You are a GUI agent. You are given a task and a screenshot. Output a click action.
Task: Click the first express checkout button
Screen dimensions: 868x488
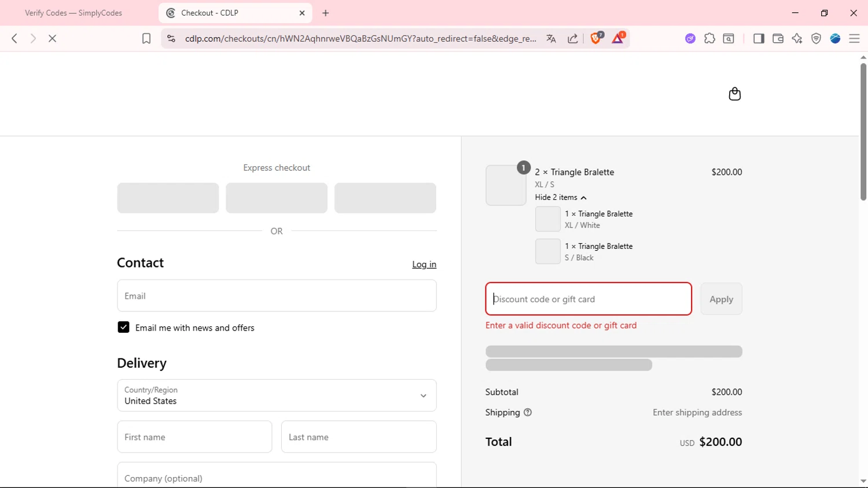pos(168,198)
